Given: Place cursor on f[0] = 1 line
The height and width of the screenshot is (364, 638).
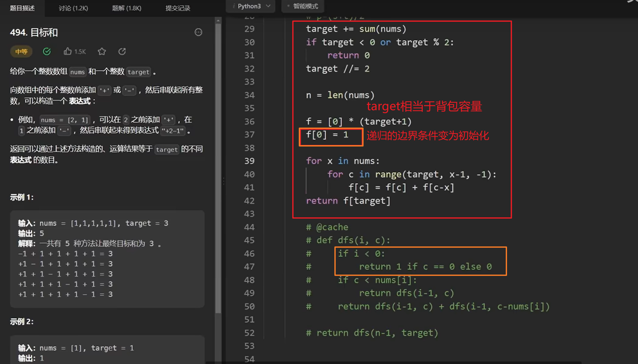Looking at the screenshot, I should (327, 135).
